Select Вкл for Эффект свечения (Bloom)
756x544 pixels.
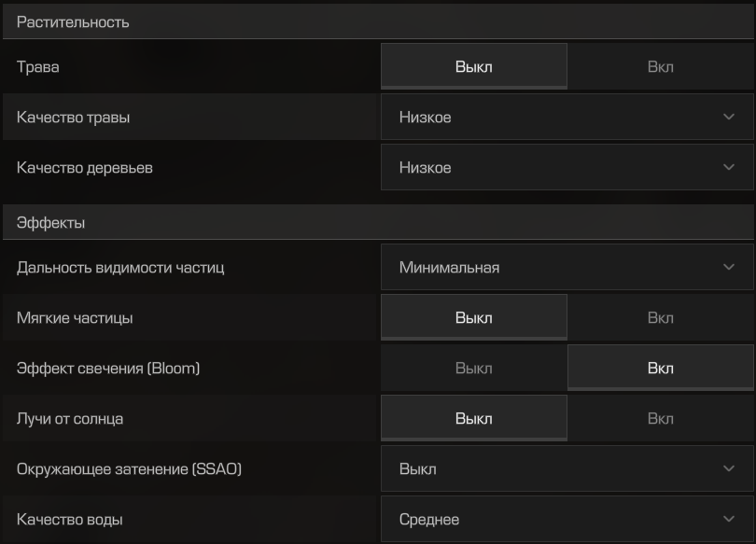click(x=661, y=369)
